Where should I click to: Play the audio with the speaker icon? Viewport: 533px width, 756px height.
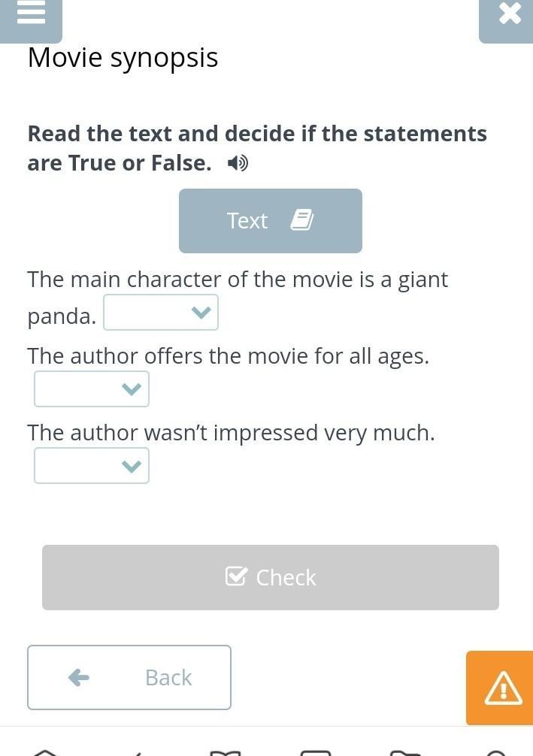[x=238, y=163]
